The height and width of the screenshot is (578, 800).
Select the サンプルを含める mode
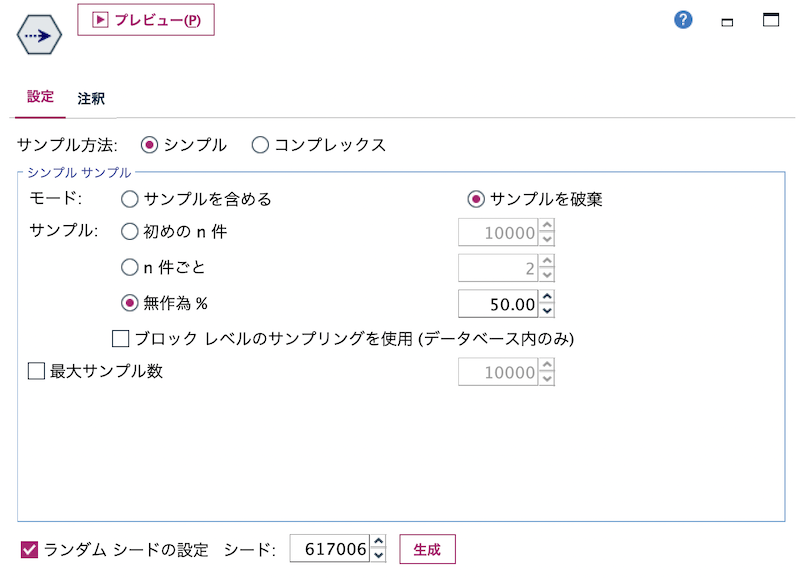click(x=128, y=199)
